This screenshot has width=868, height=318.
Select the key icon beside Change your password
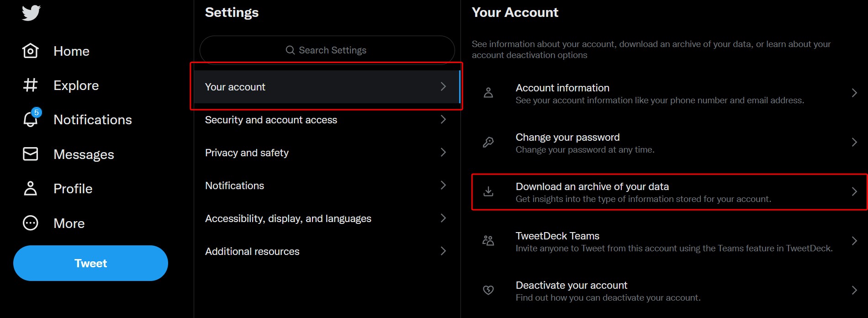[488, 142]
